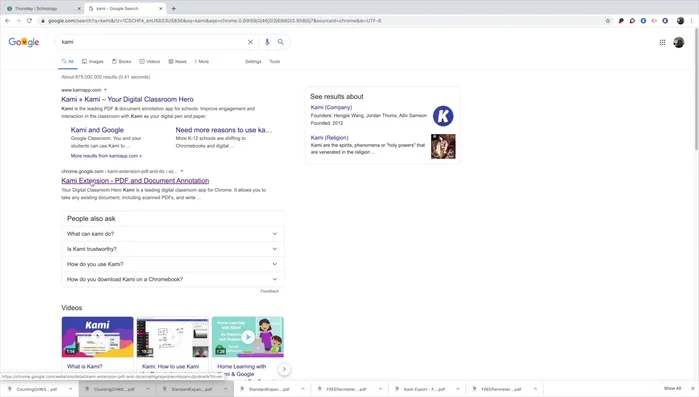Viewport: 699px width, 397px height.
Task: Click the page vertical scrollbar
Action: (696, 89)
